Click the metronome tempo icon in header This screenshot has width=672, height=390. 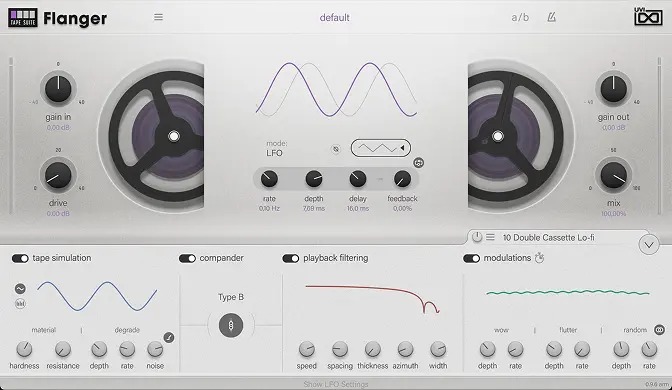pyautogui.click(x=552, y=17)
